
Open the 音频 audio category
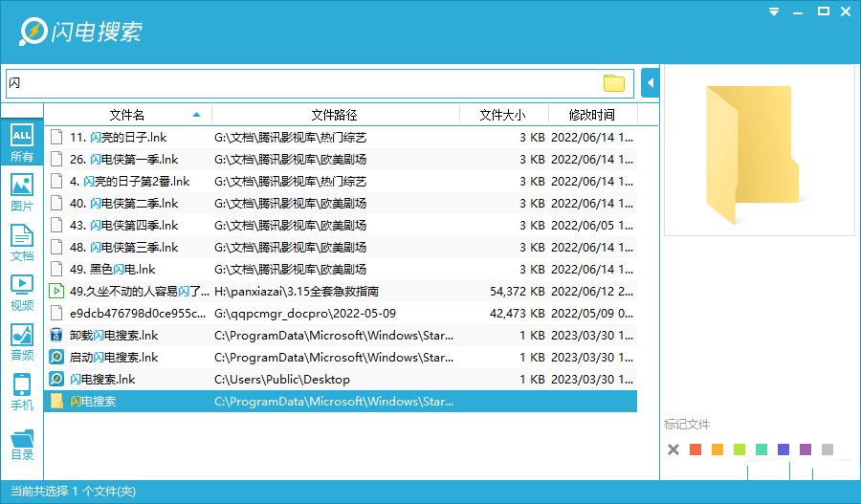tap(21, 342)
